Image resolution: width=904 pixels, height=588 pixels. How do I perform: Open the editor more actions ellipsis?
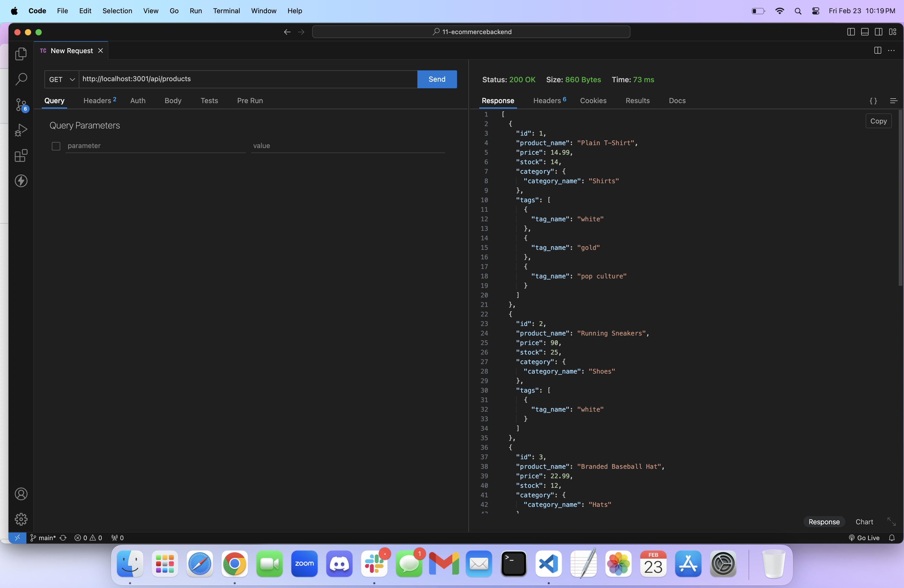tap(891, 50)
